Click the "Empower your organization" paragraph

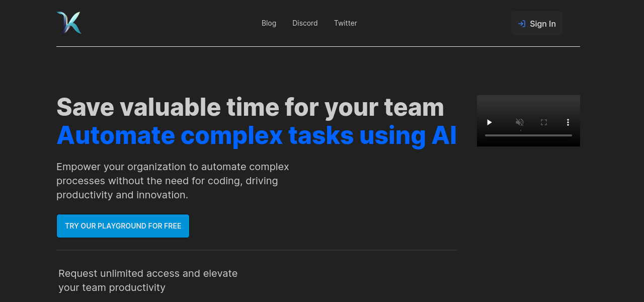[173, 181]
